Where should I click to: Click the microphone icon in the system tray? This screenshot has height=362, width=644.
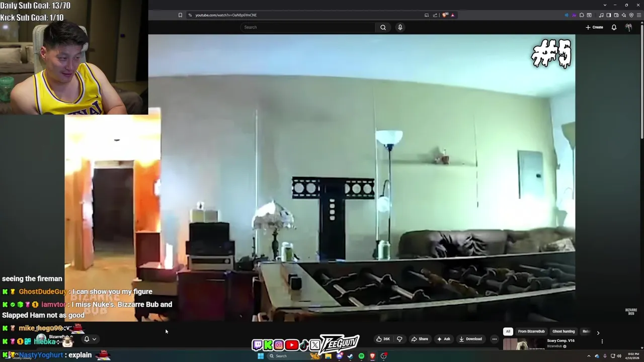tap(605, 356)
